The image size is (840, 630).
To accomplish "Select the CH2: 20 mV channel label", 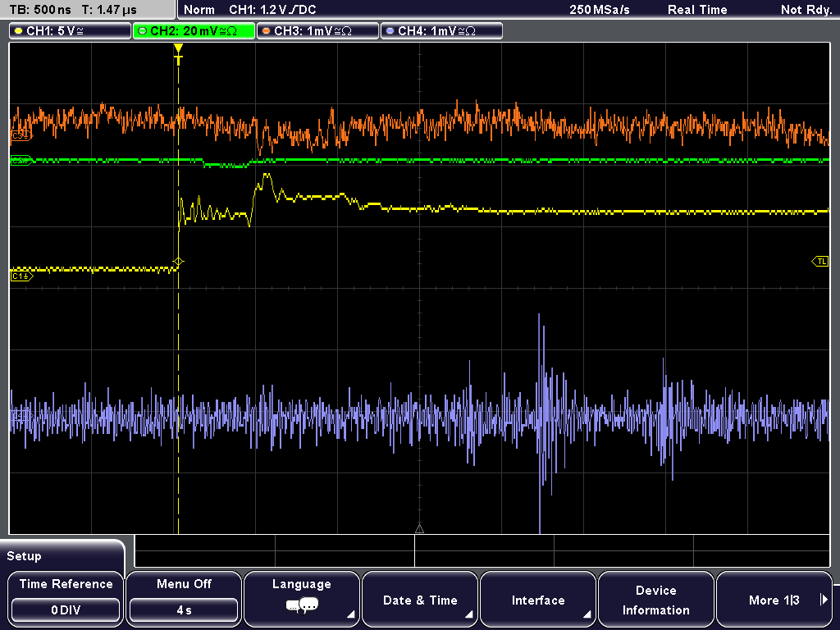I will coord(194,31).
